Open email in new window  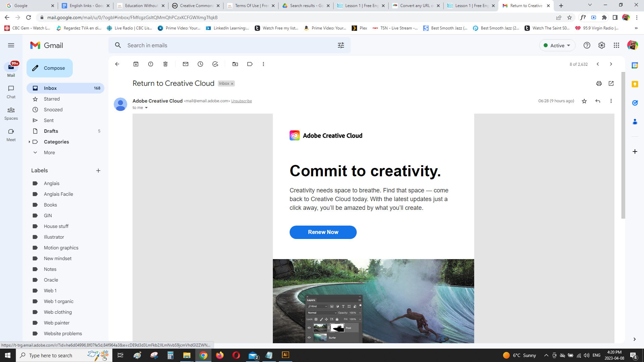coord(611,83)
